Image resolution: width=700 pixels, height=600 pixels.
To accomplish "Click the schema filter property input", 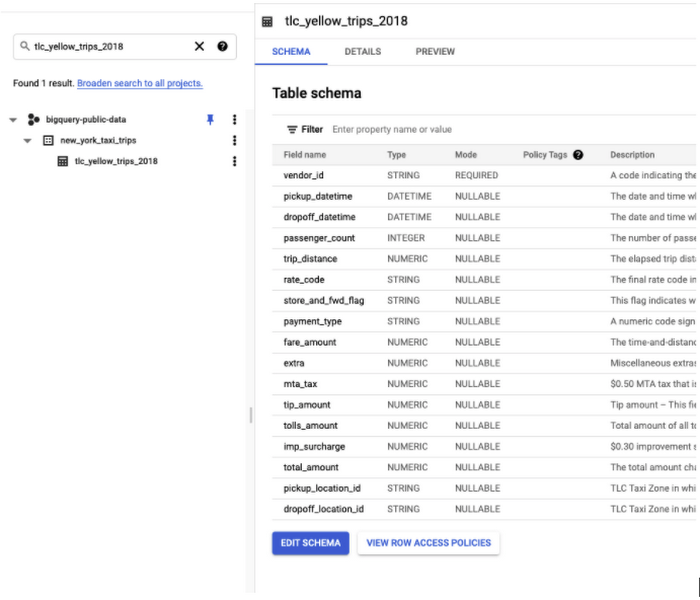I will point(392,129).
